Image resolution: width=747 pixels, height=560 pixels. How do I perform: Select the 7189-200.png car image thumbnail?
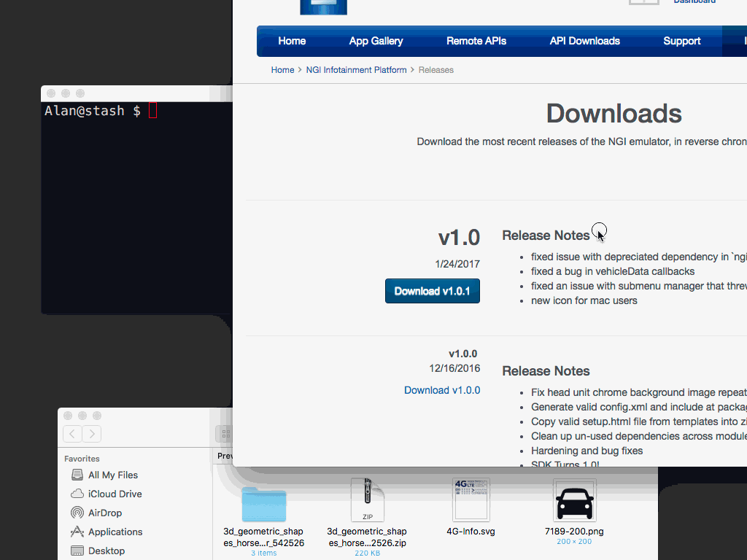[575, 500]
